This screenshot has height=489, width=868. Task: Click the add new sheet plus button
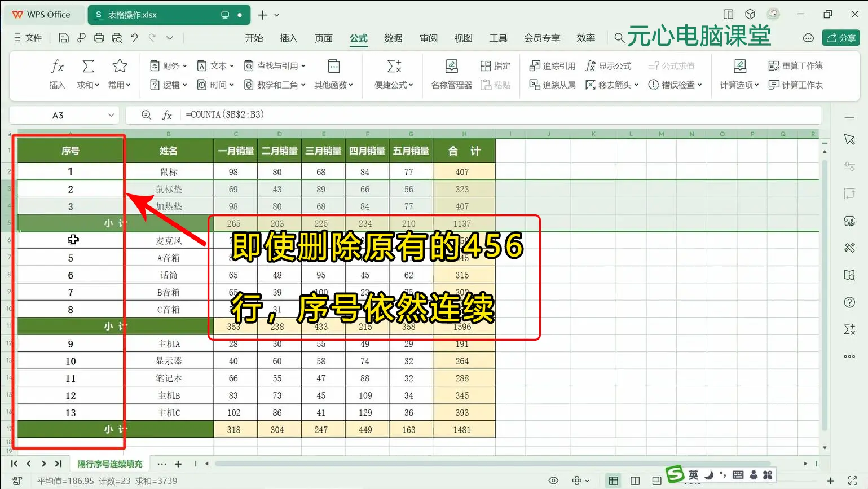[x=178, y=464]
